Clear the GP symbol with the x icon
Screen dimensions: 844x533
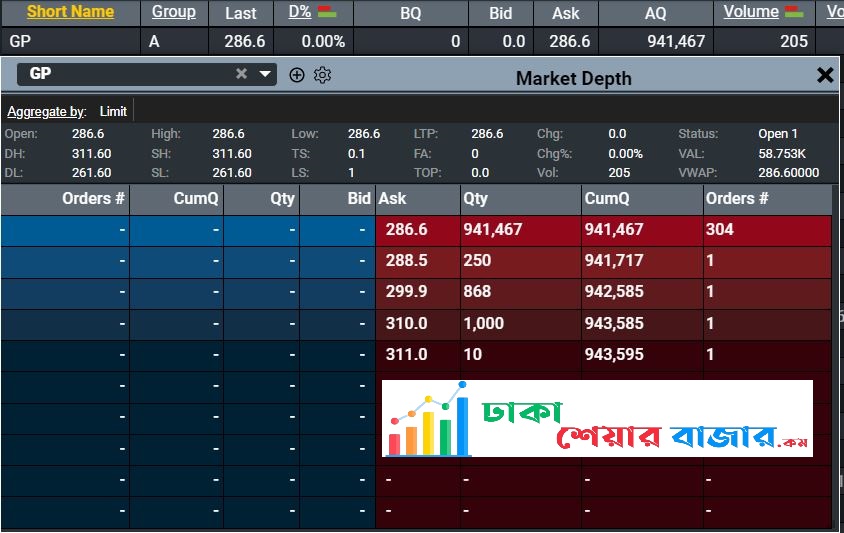tap(241, 74)
